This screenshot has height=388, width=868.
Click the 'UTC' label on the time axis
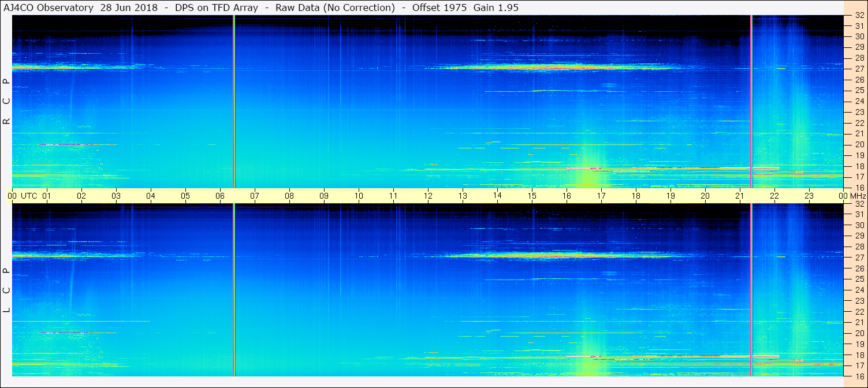(x=29, y=196)
